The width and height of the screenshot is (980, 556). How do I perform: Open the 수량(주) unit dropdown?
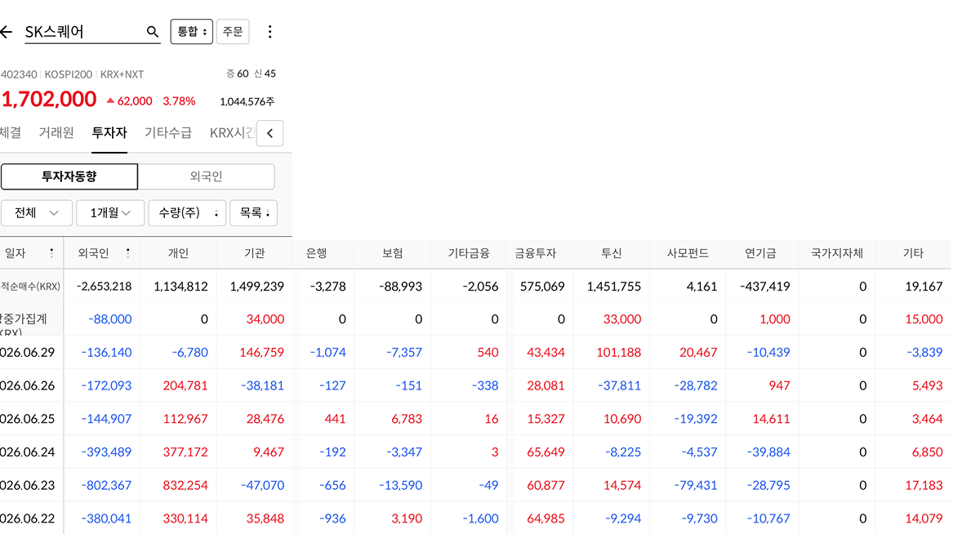[187, 212]
